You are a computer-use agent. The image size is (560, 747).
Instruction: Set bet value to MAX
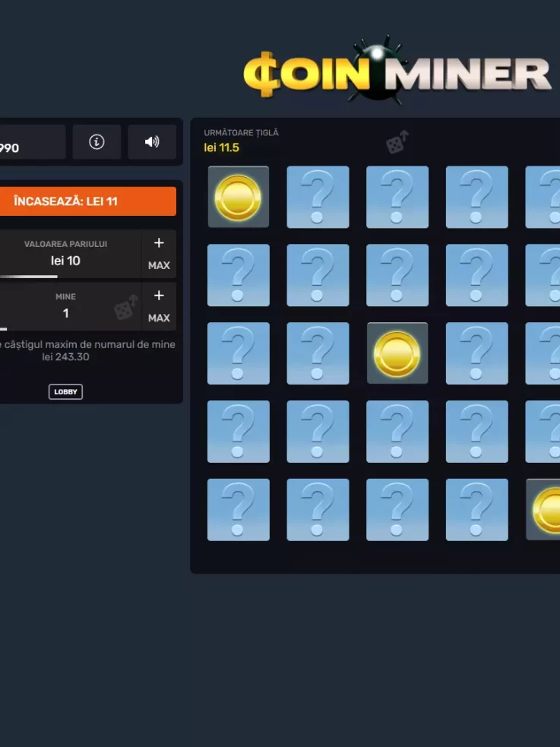tap(159, 265)
